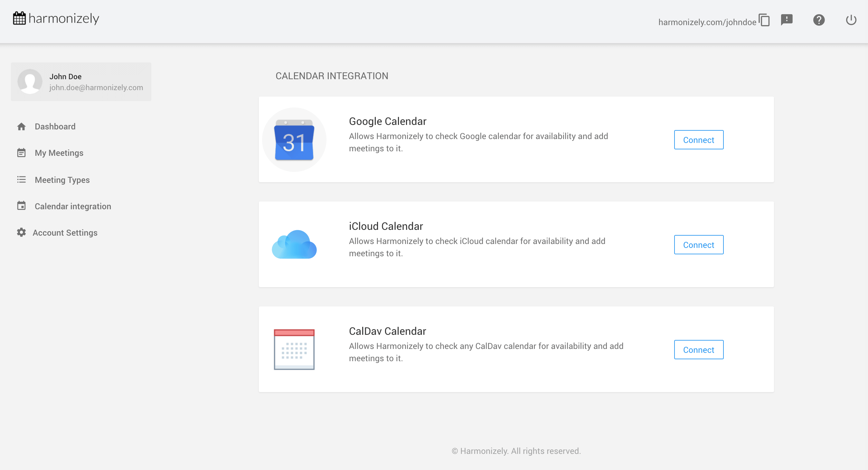This screenshot has width=868, height=470.
Task: Click the CalDav calendar logo
Action: tap(294, 349)
